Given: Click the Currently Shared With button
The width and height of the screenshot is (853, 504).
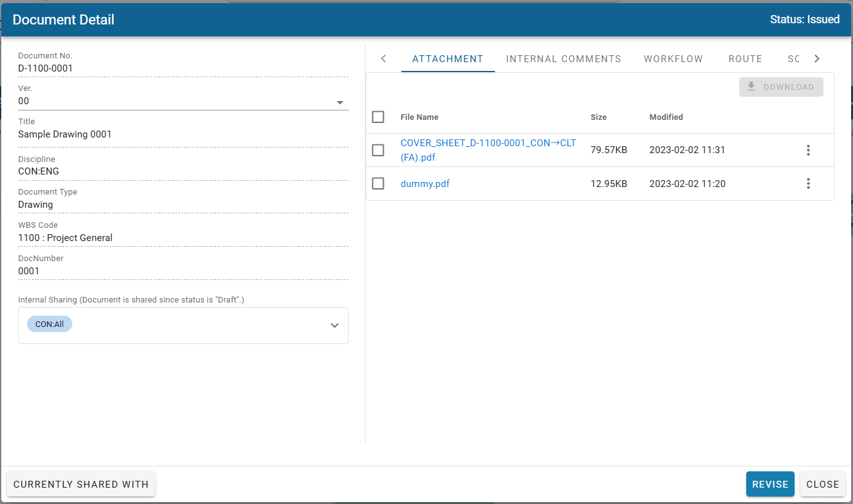Looking at the screenshot, I should point(81,485).
